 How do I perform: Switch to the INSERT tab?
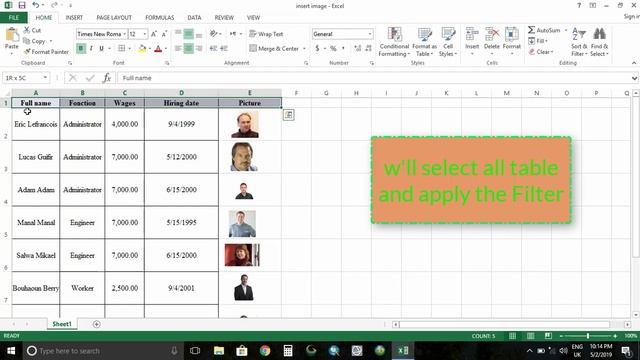click(x=74, y=18)
